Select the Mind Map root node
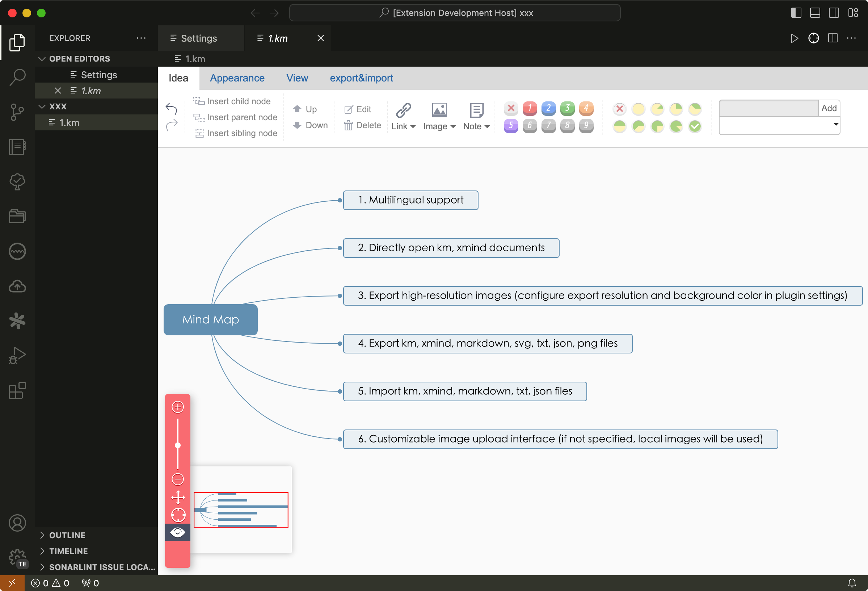The width and height of the screenshot is (868, 591). [210, 319]
